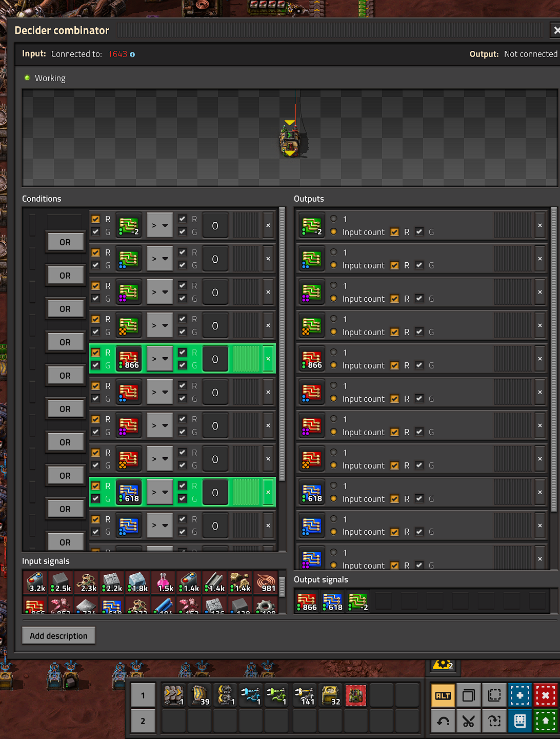Activate green upgrade planner shortcut
This screenshot has width=560, height=739.
(x=546, y=722)
